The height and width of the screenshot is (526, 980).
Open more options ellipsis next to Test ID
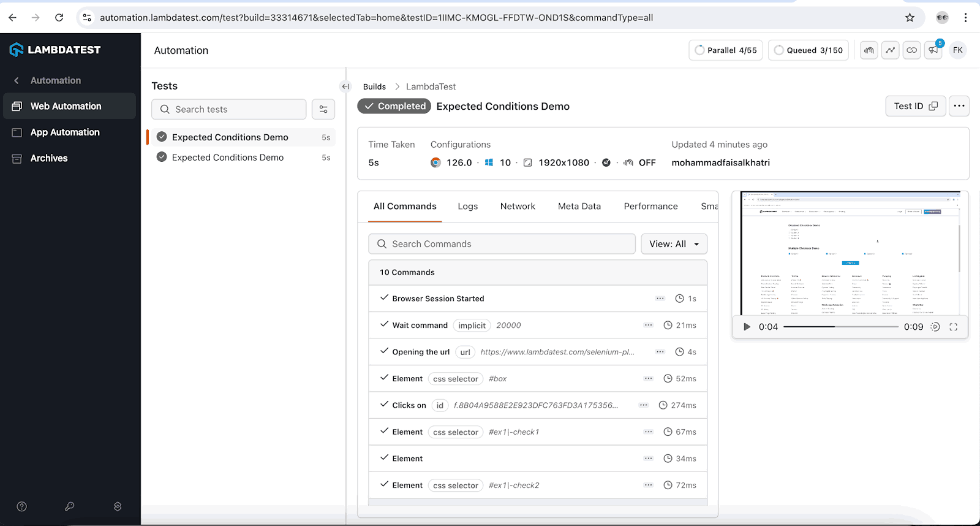[x=959, y=106]
